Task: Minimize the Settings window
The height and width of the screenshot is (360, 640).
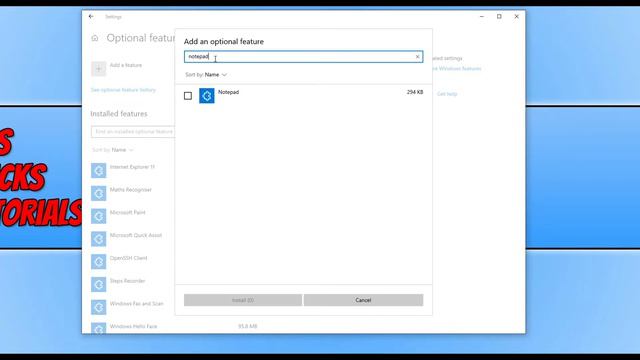Action: [482, 17]
